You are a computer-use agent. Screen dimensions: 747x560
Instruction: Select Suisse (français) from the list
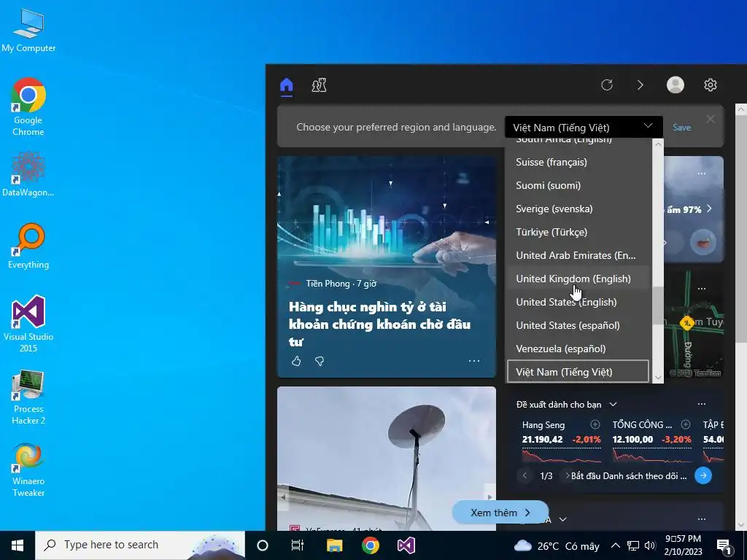pyautogui.click(x=578, y=162)
